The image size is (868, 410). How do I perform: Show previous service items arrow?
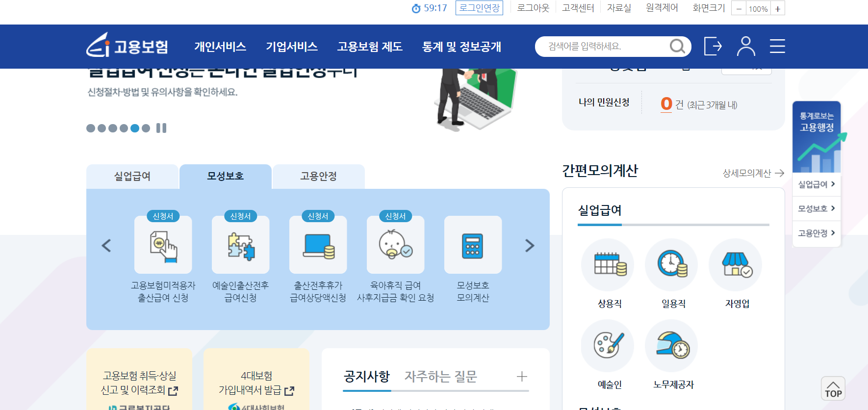coord(106,245)
